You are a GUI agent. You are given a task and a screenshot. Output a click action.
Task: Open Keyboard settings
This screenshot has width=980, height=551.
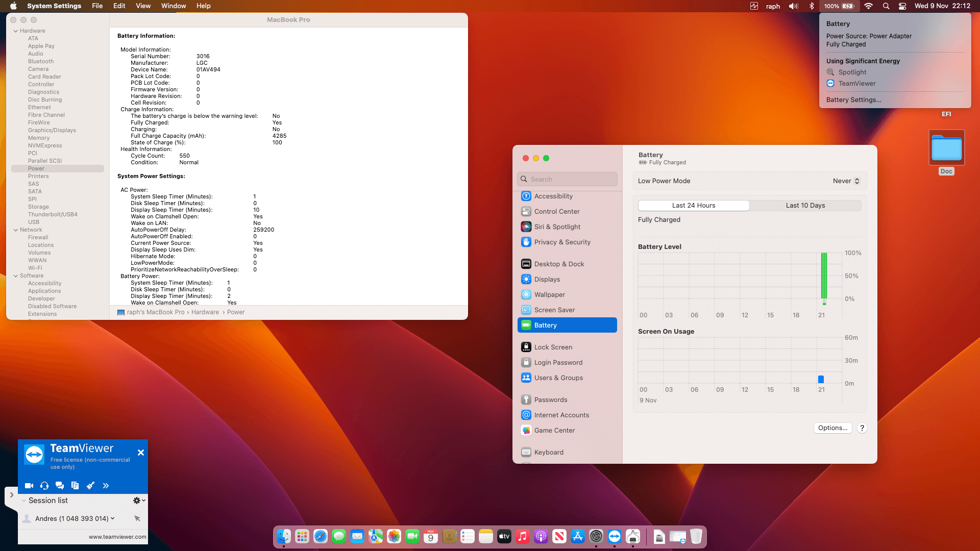[567, 453]
